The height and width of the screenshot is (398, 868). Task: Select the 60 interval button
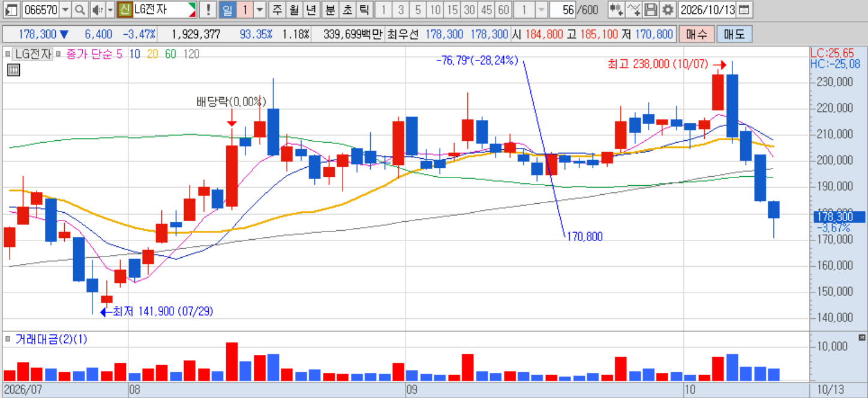pyautogui.click(x=503, y=10)
